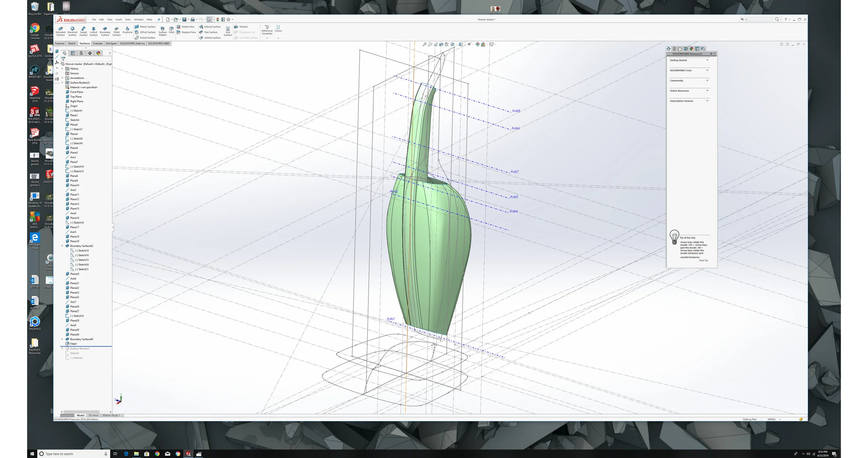Image resolution: width=868 pixels, height=458 pixels.
Task: Open the DisplayManager tab icon
Action: pyautogui.click(x=98, y=53)
